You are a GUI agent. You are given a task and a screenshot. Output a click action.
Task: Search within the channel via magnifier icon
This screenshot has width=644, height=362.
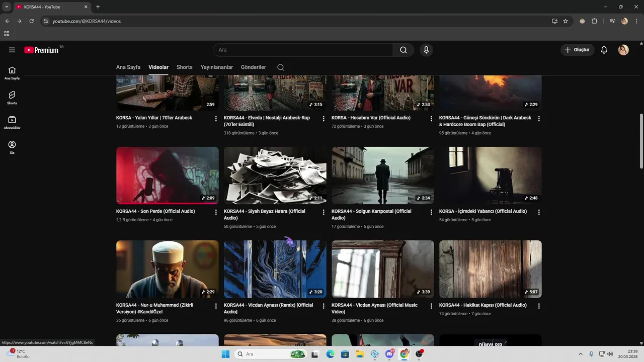point(281,67)
